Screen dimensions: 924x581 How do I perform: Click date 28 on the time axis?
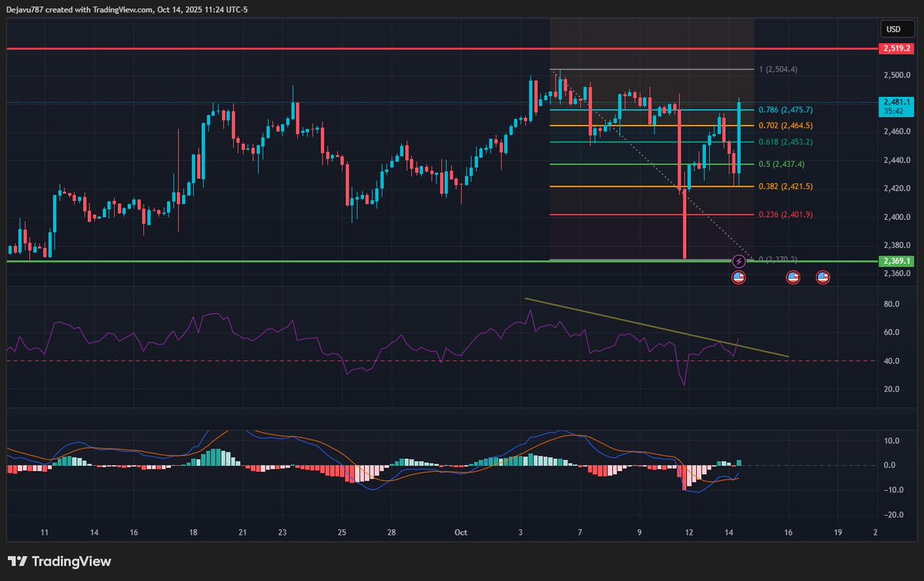point(391,533)
